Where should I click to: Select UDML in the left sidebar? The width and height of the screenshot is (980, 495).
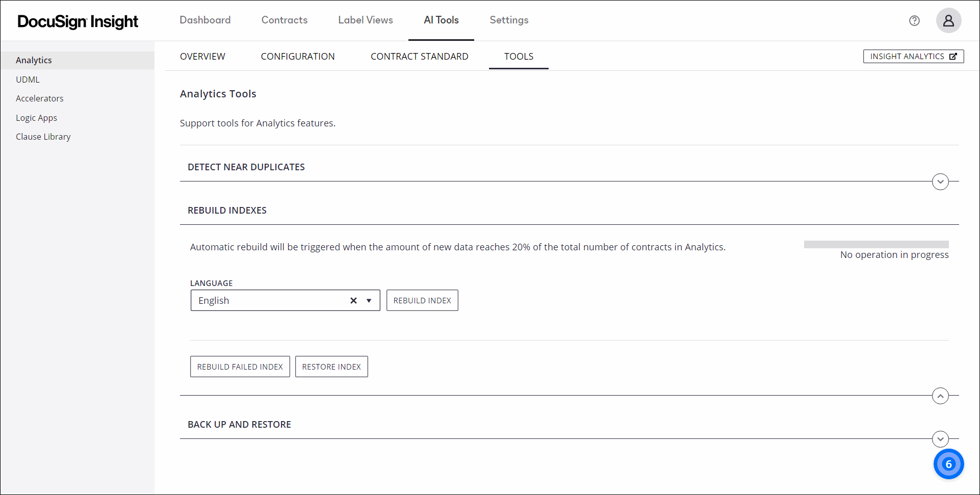click(x=28, y=80)
